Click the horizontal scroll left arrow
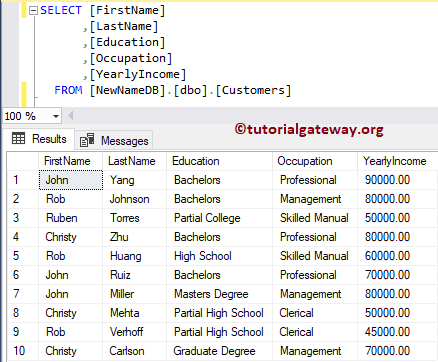This screenshot has height=362, width=438. click(x=70, y=116)
